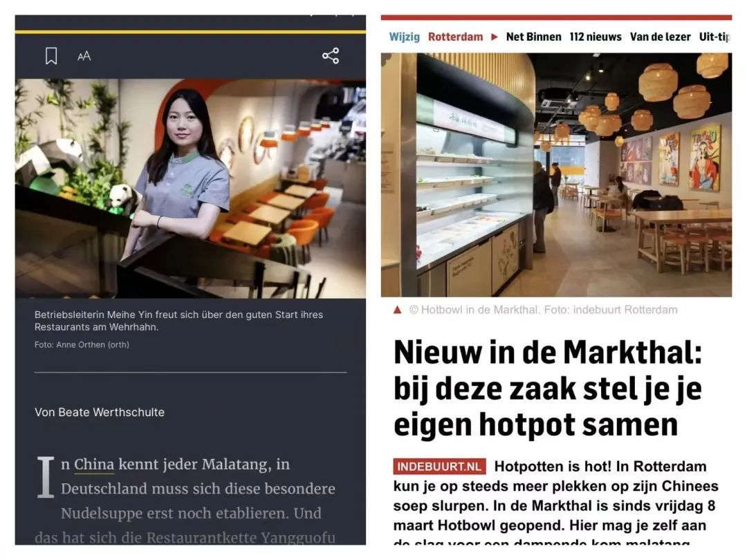
Task: Click the red triangle beside the Hotbowl caption
Action: click(397, 310)
